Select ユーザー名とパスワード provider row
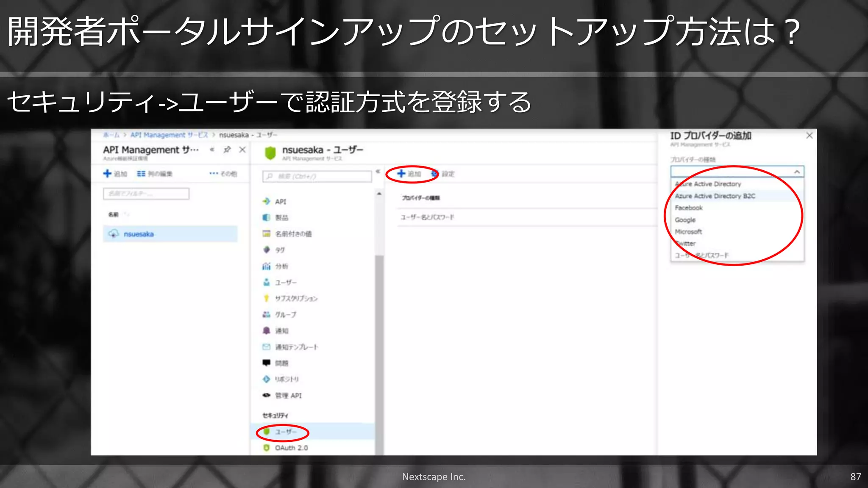The width and height of the screenshot is (868, 488). pyautogui.click(x=526, y=217)
